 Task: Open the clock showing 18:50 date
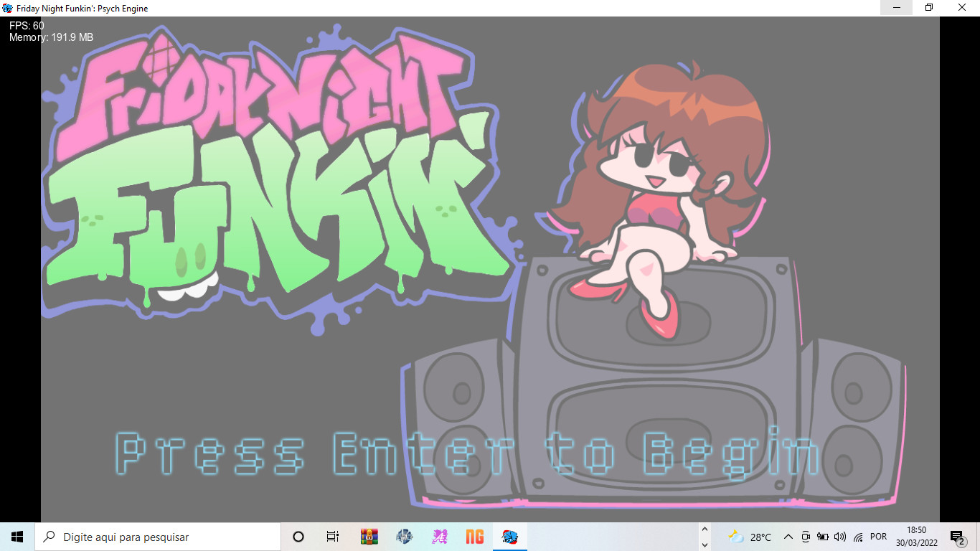click(x=916, y=537)
